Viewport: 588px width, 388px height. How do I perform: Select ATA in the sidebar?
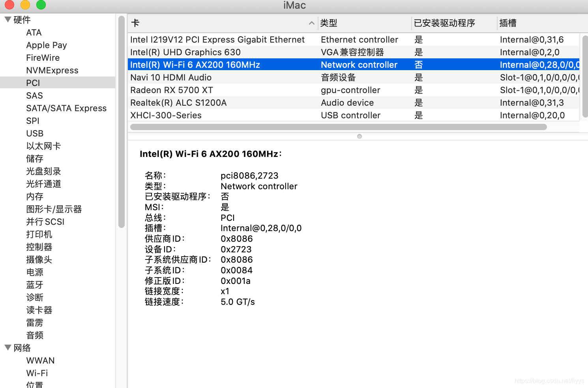[34, 32]
